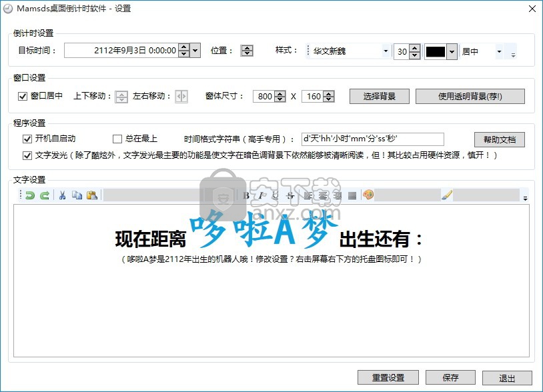Click the cut scissors icon
The width and height of the screenshot is (543, 392).
tap(62, 195)
